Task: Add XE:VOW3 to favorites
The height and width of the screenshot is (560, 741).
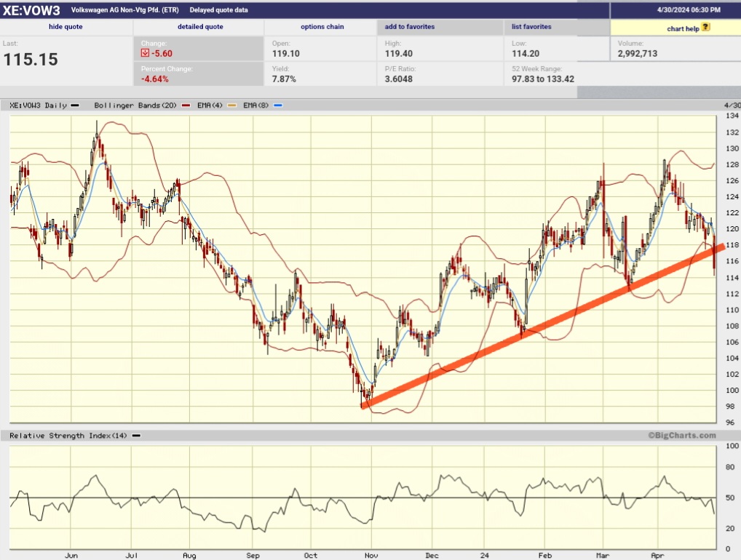Action: pyautogui.click(x=411, y=27)
